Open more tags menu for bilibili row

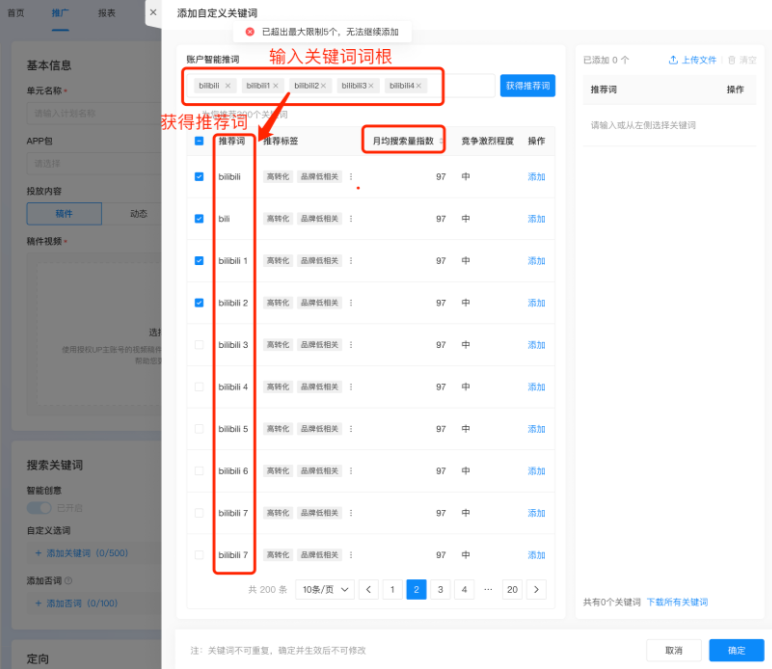click(x=351, y=176)
